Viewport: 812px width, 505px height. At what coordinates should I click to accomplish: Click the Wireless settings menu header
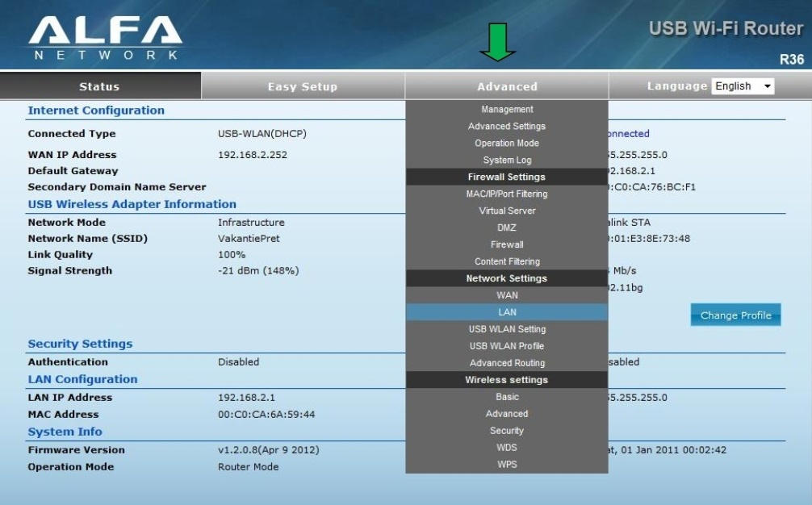point(507,380)
